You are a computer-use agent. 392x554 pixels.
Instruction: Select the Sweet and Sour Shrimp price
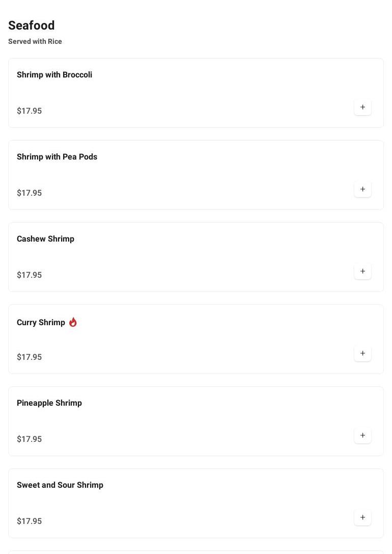30,521
